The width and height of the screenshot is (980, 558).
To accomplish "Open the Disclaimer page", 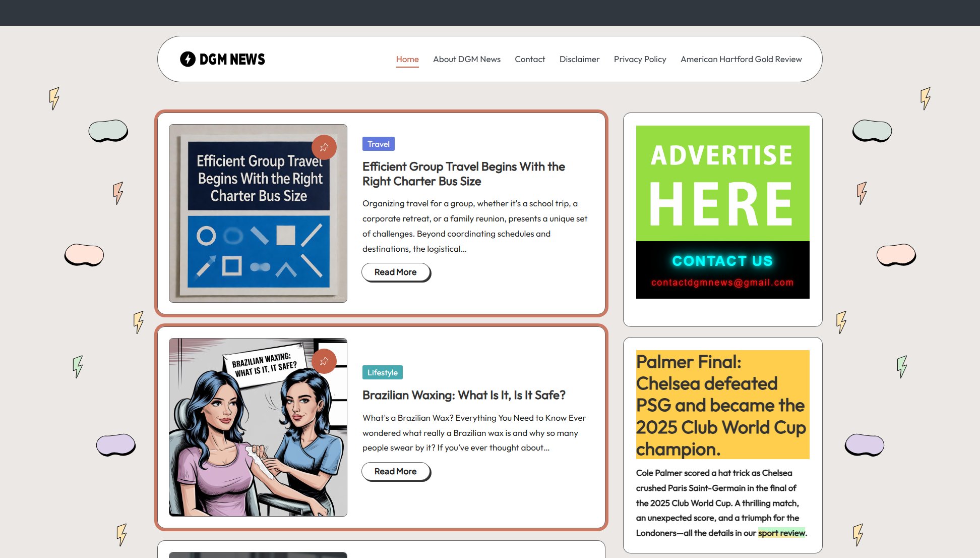I will pyautogui.click(x=579, y=59).
